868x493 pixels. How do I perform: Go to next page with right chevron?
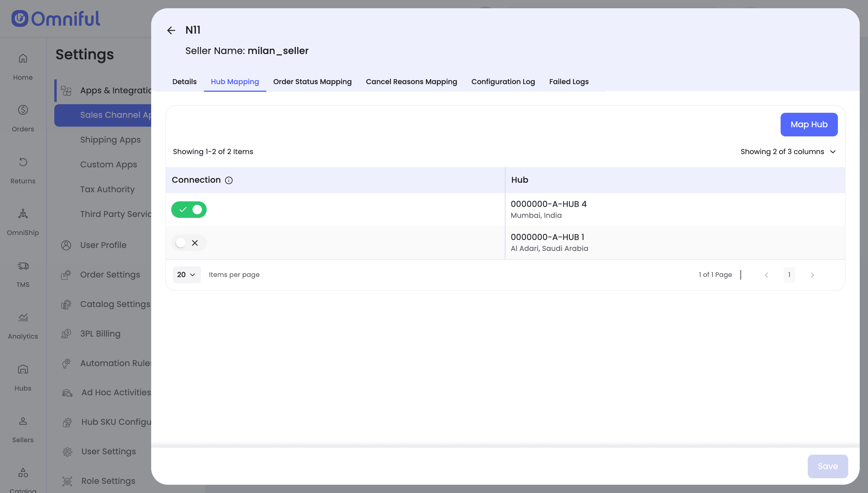coord(812,275)
